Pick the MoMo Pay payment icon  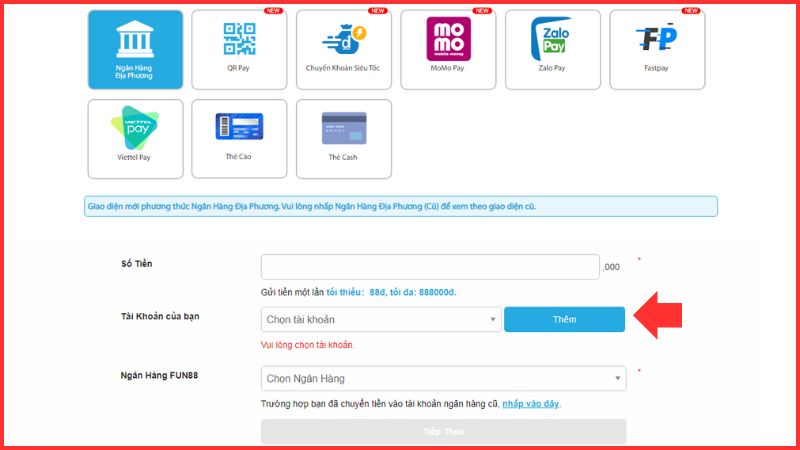(x=448, y=48)
